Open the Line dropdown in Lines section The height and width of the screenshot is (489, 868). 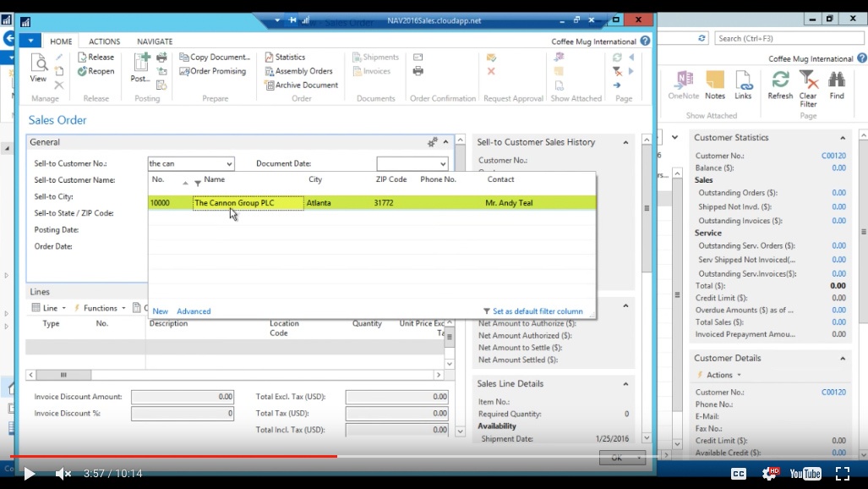pos(49,308)
